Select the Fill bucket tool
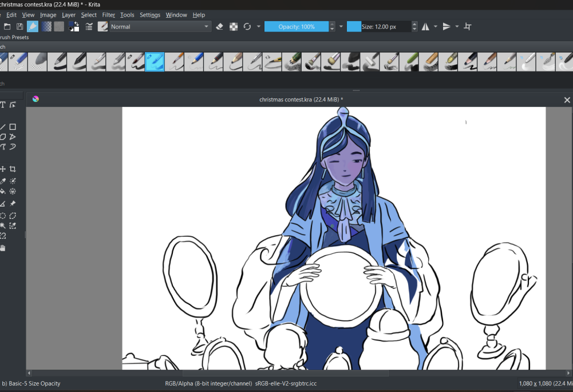Viewport: 573px width, 392px height. tap(3, 191)
